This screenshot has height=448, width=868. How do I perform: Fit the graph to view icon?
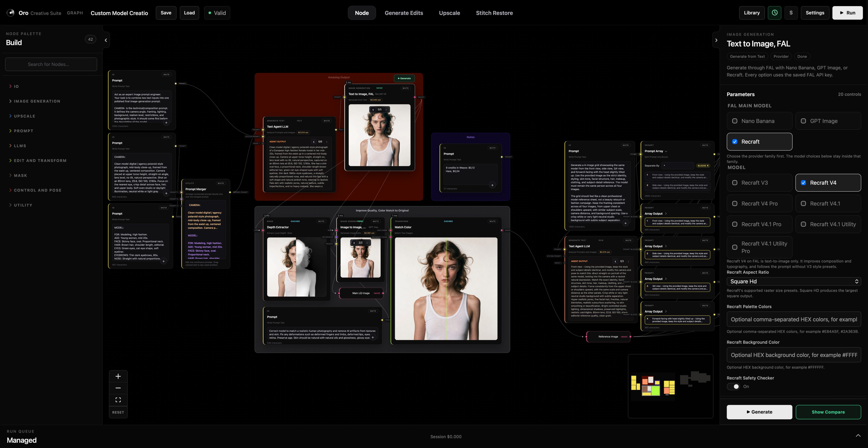(x=118, y=400)
